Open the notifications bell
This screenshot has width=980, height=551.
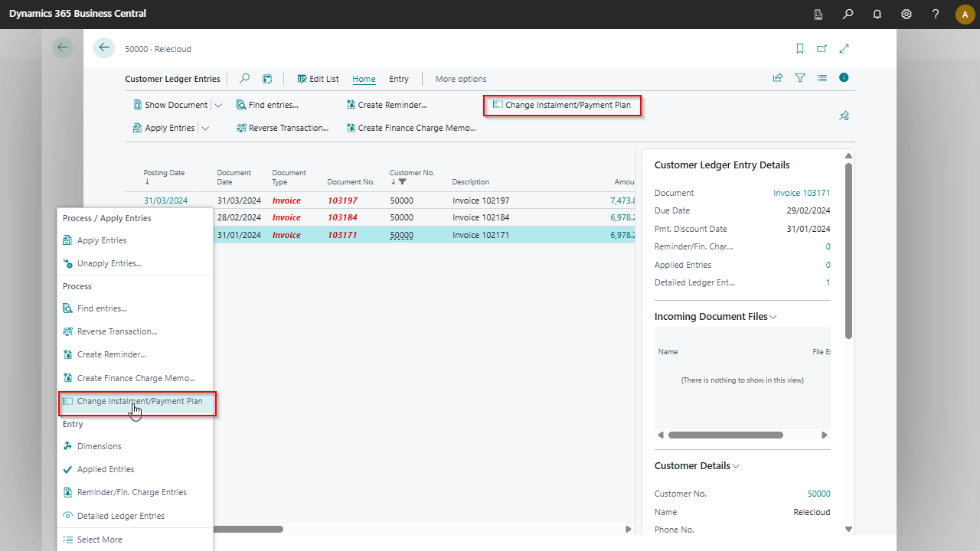pos(877,15)
